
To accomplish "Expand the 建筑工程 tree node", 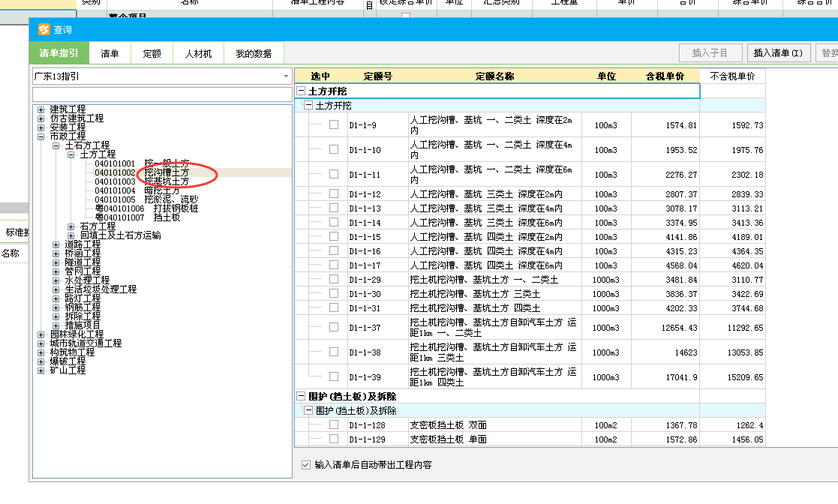I will [41, 109].
